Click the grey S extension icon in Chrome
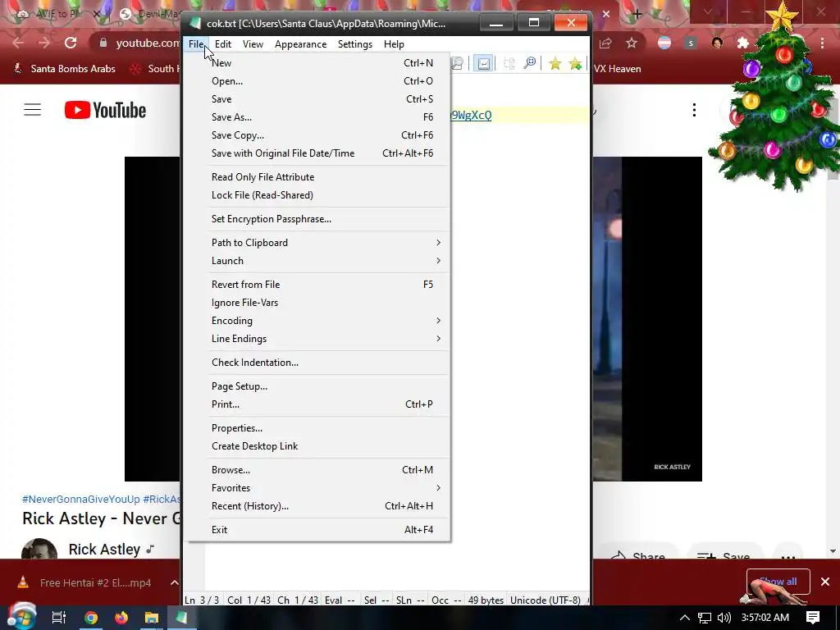This screenshot has width=840, height=630. pyautogui.click(x=691, y=43)
